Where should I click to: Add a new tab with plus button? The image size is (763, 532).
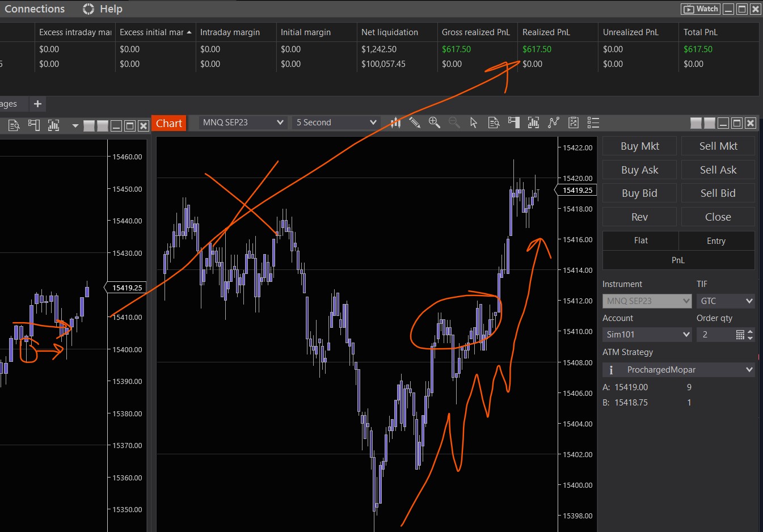click(x=37, y=104)
